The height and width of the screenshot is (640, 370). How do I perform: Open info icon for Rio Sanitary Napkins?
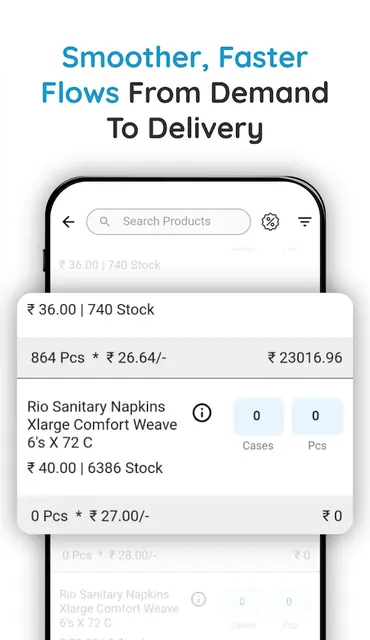pyautogui.click(x=202, y=413)
